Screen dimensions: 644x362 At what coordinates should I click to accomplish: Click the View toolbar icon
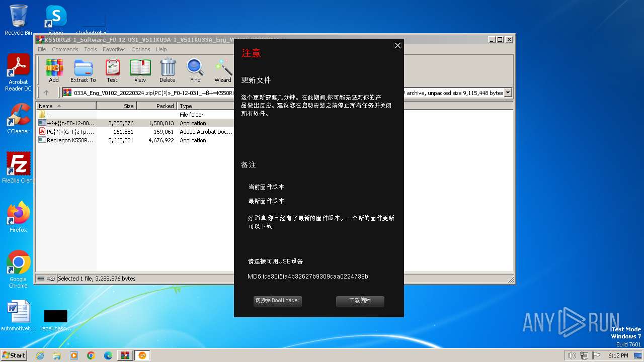click(140, 71)
